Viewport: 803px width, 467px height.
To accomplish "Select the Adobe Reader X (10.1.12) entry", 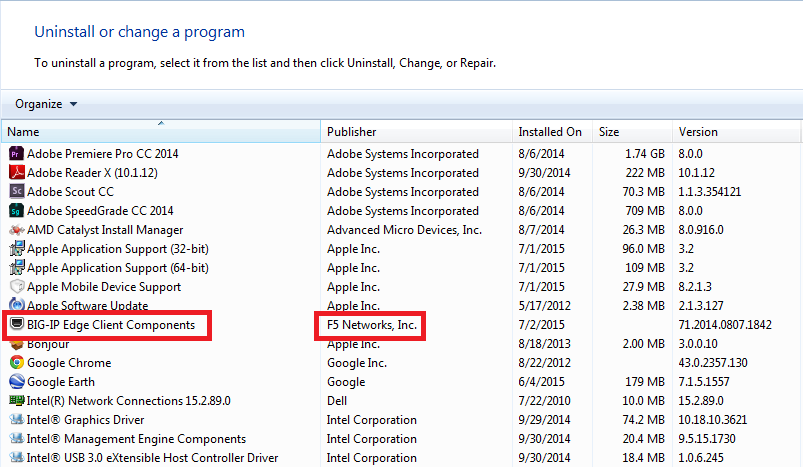I will [x=92, y=173].
